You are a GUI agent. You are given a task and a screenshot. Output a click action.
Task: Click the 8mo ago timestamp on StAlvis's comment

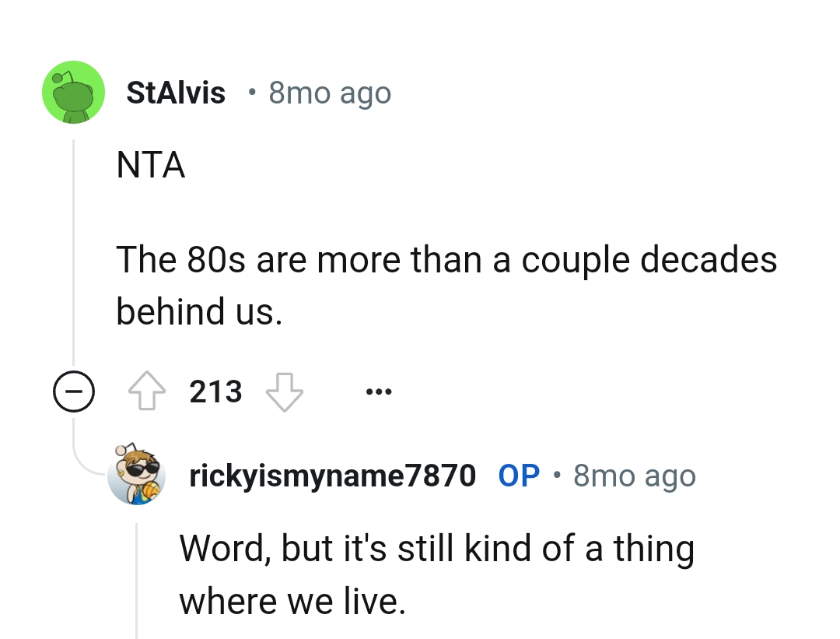[330, 92]
